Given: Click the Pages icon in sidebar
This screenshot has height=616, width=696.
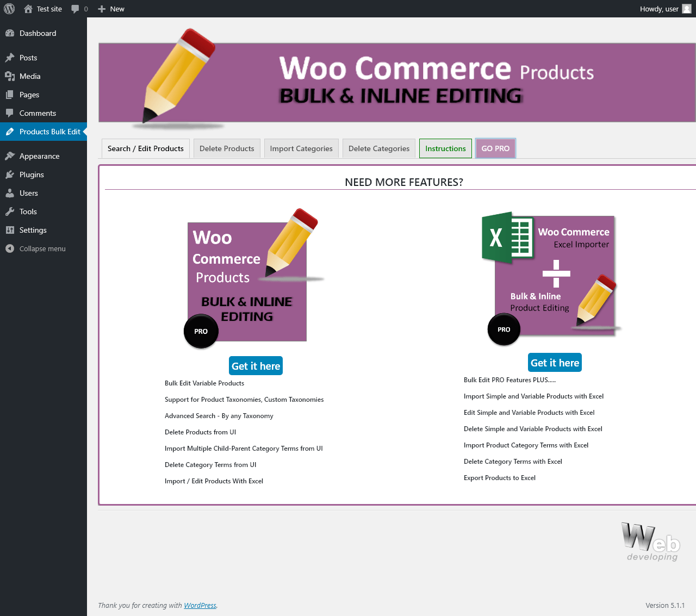Looking at the screenshot, I should (10, 95).
